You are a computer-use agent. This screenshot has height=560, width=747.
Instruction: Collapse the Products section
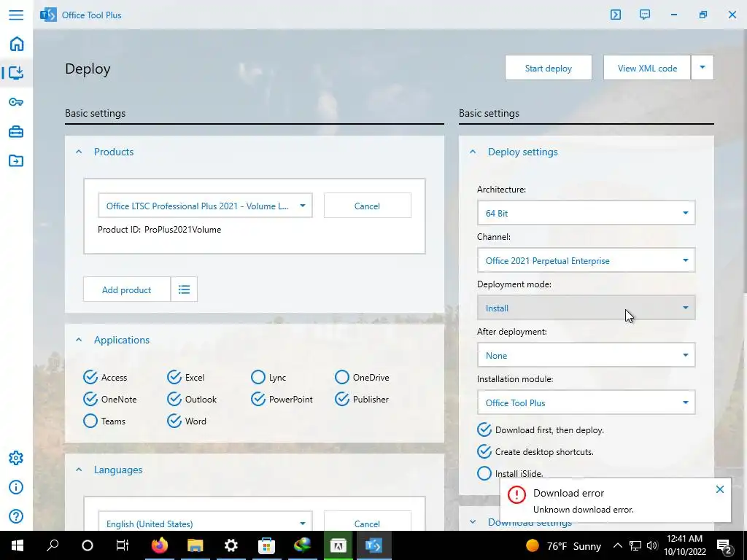coord(79,152)
